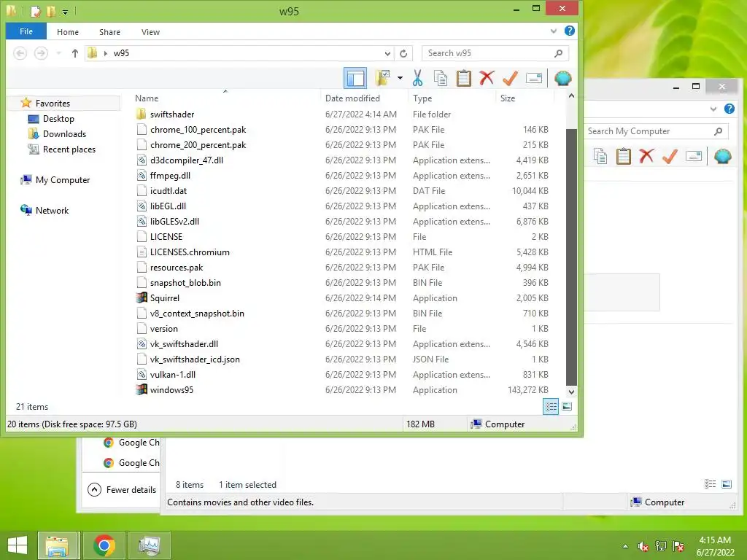Click Copy icon in My Computer window toolbar
Viewport: 747px width, 560px height.
(x=600, y=156)
